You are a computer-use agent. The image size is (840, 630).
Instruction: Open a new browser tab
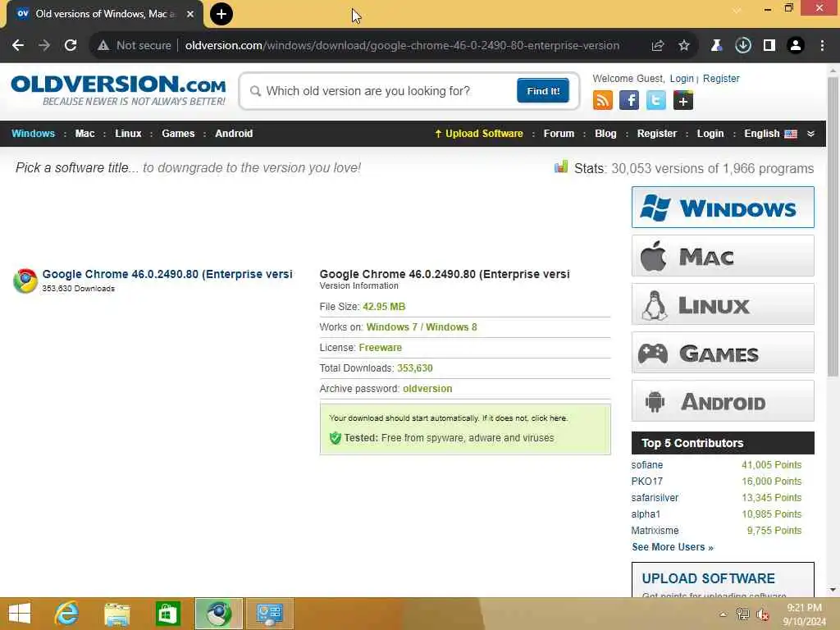(x=221, y=14)
